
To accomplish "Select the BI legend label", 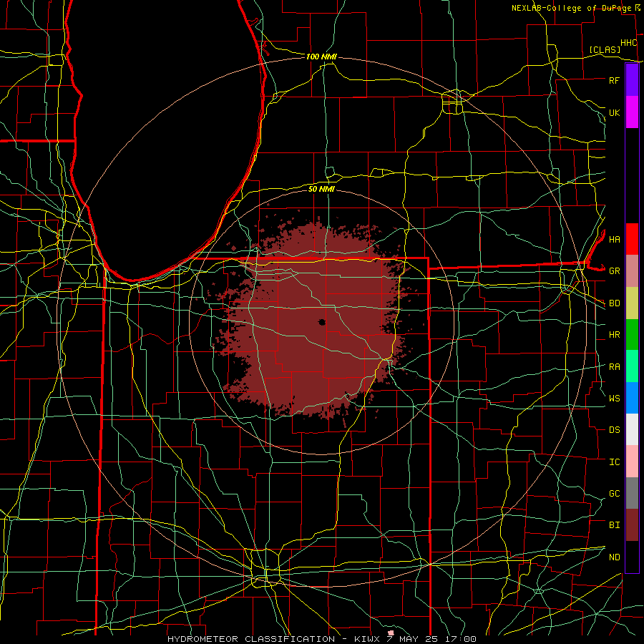I will click(x=614, y=525).
